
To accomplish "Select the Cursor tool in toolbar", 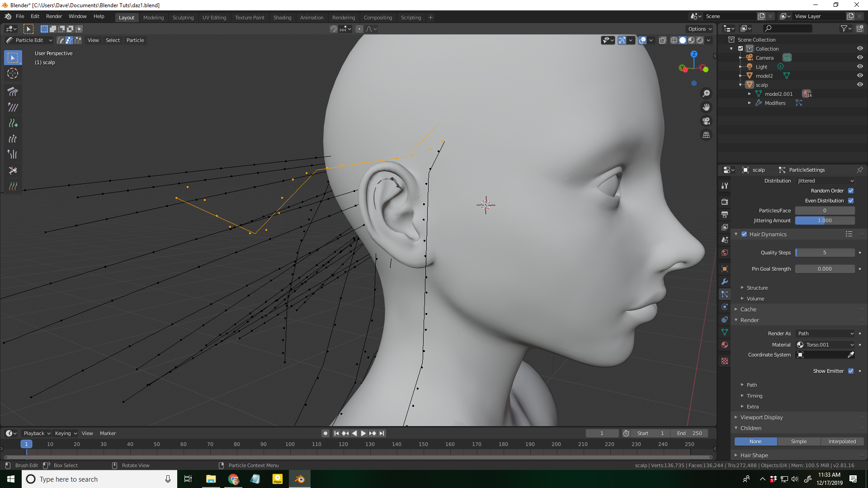I will 13,73.
